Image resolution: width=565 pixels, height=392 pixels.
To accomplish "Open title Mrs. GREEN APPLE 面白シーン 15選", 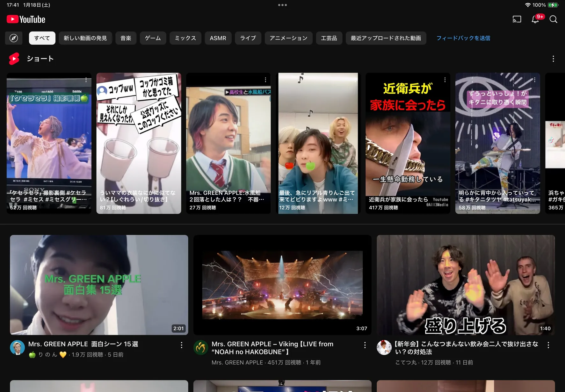I will (83, 344).
